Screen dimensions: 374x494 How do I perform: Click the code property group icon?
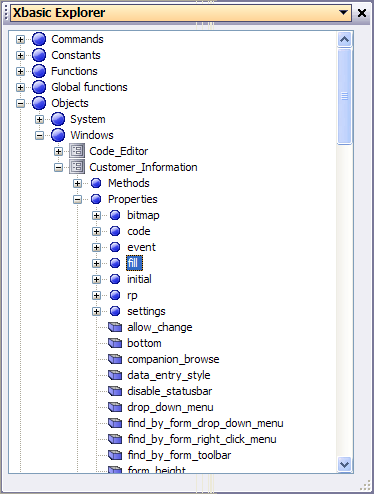coord(115,231)
